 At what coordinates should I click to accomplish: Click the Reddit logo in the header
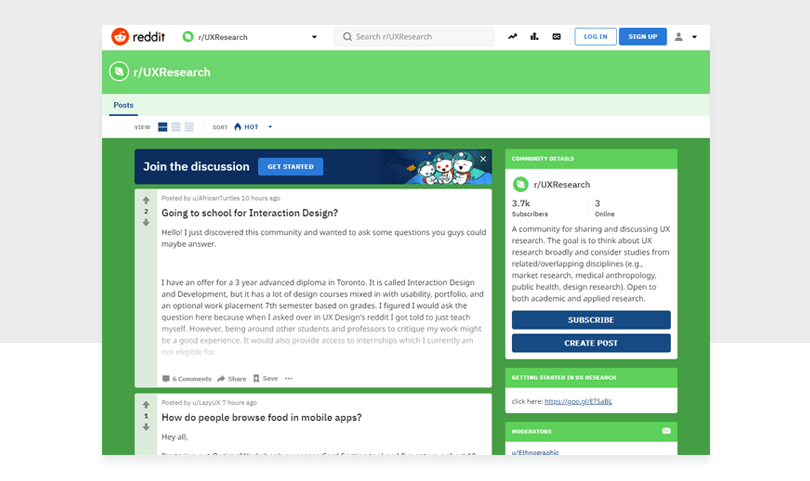coord(138,37)
